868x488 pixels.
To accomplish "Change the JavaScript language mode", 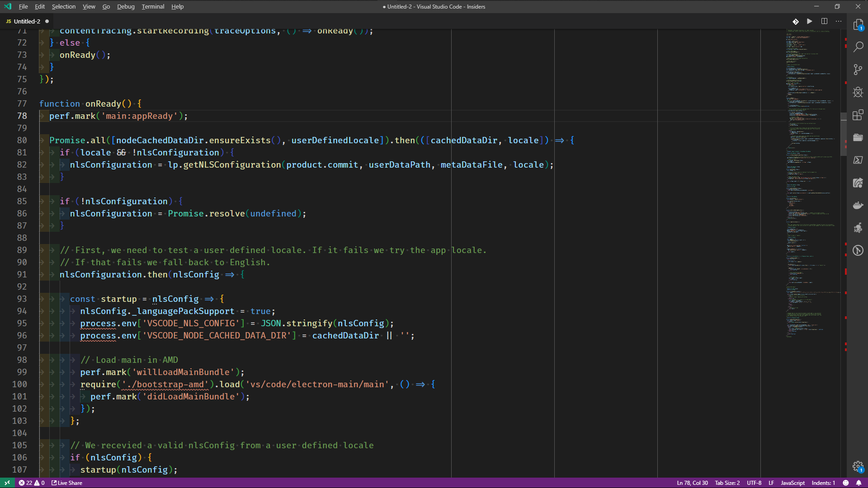I will click(793, 483).
